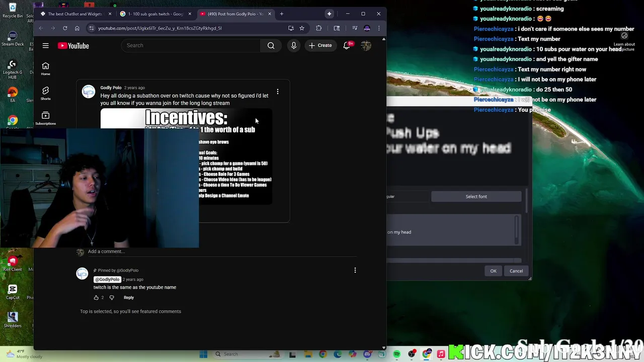Open Apple Music from the taskbar
The height and width of the screenshot is (362, 644).
441,354
